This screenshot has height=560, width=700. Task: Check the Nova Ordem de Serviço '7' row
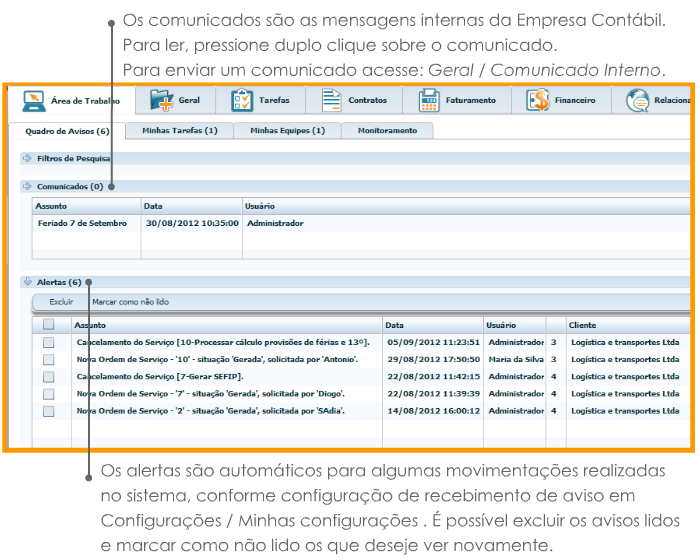(x=49, y=394)
